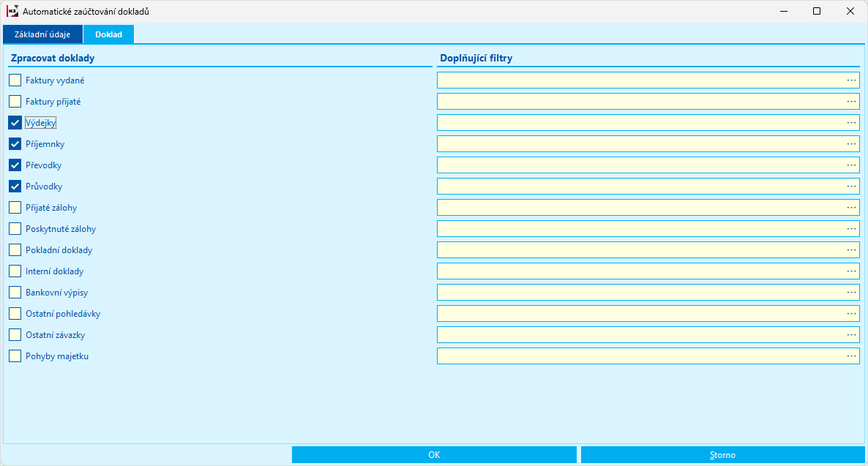Tick the Přijaté zálohy checkbox
The height and width of the screenshot is (466, 868).
[15, 208]
